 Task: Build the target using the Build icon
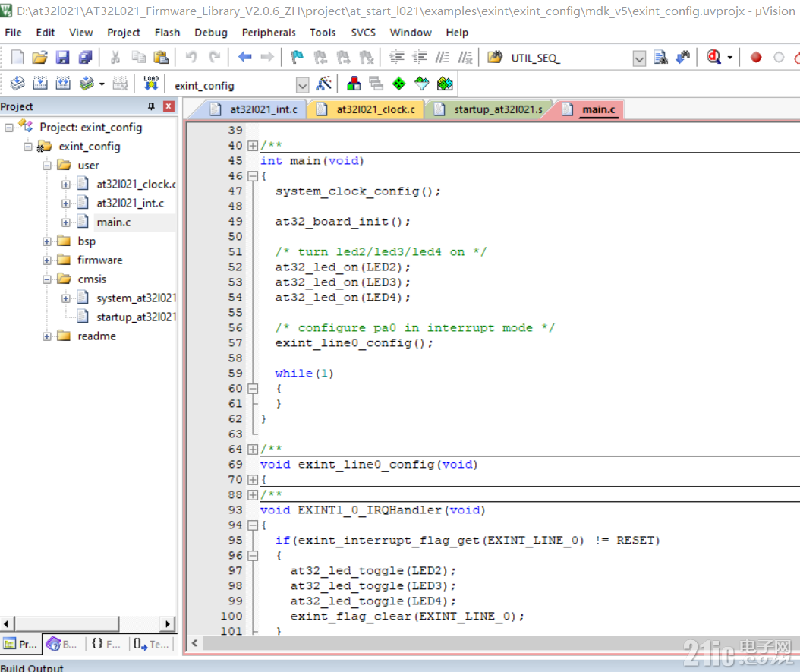pyautogui.click(x=39, y=84)
